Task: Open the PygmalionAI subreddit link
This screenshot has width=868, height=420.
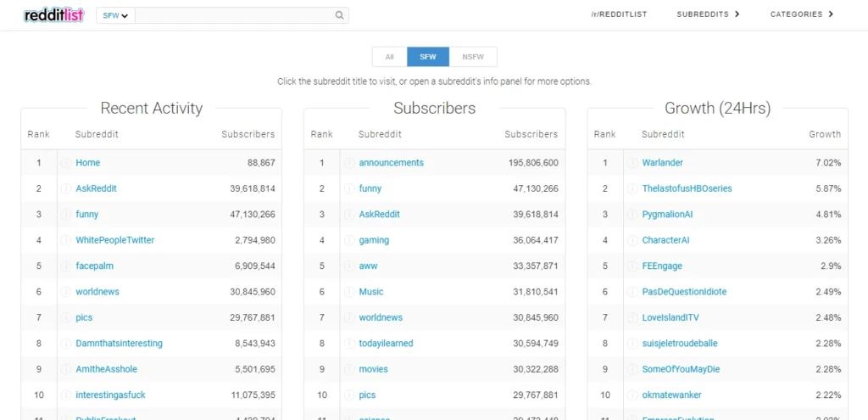Action: [668, 215]
